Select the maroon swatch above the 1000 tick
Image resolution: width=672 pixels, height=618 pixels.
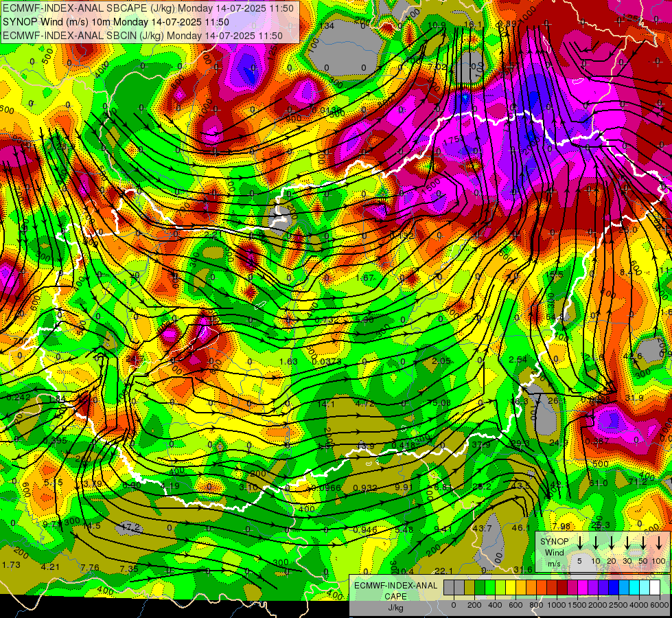pos(562,588)
